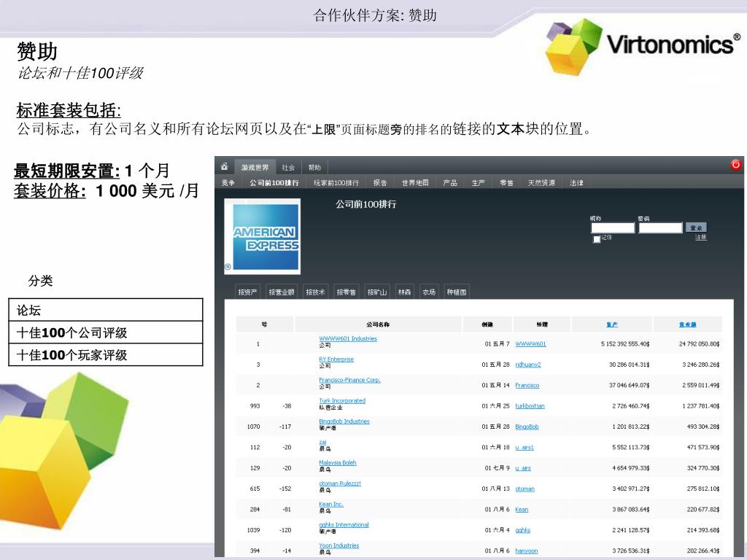747x560 pixels.
Task: Select the 按技术 ranking tab
Action: [315, 292]
